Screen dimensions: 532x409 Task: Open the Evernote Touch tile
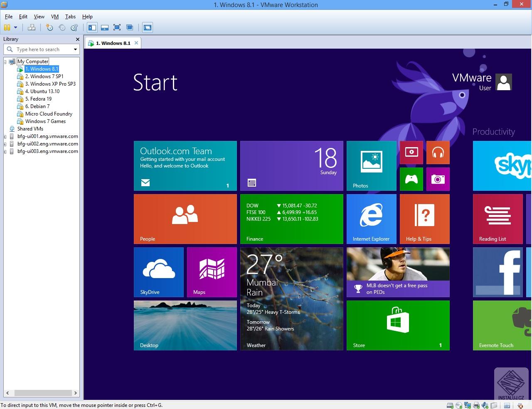[502, 325]
